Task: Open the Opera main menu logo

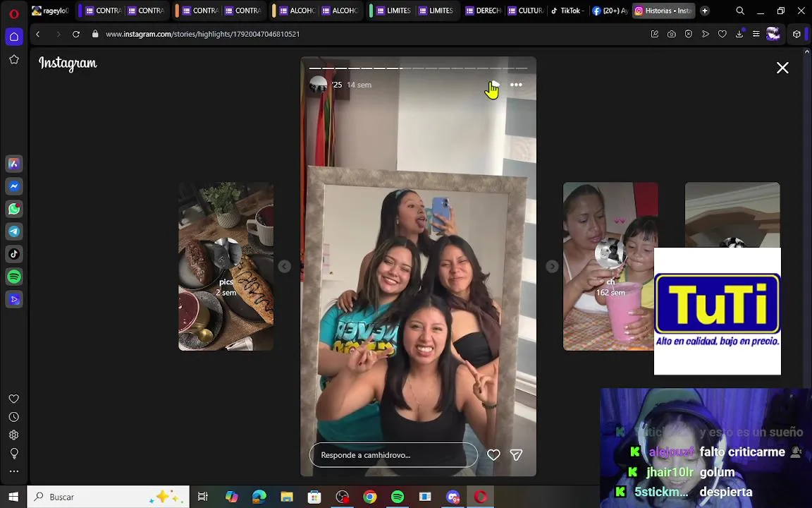Action: click(x=14, y=13)
